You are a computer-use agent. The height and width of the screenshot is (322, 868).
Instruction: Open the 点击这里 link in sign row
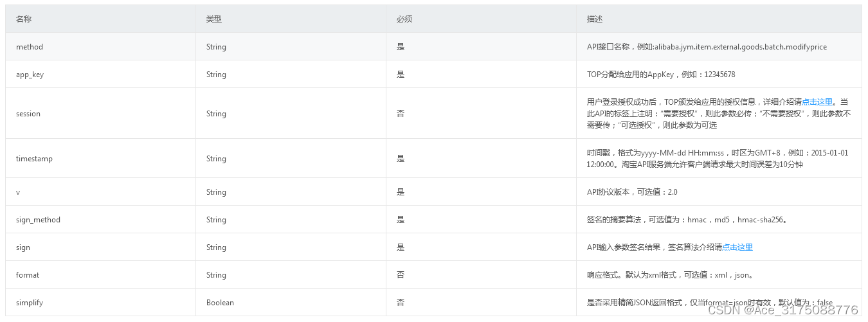pyautogui.click(x=737, y=247)
